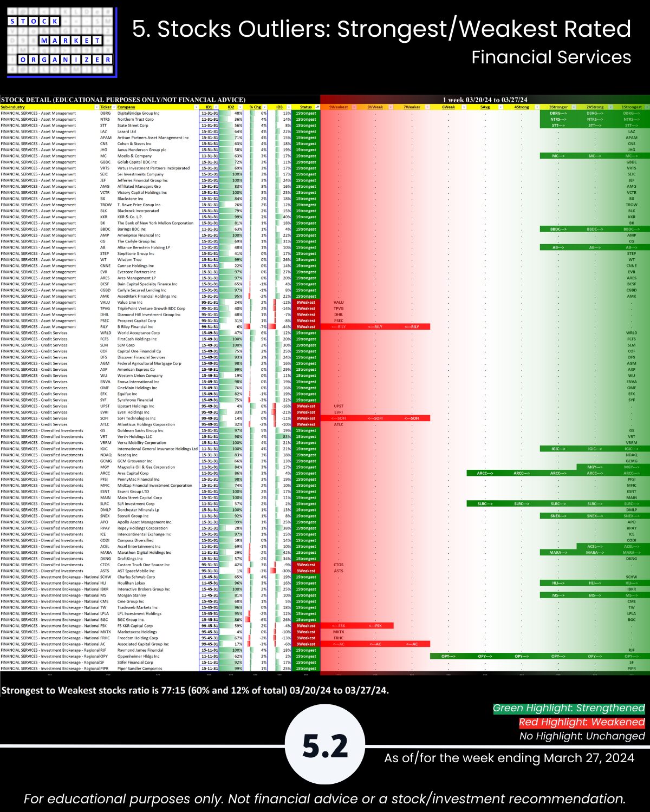Open the 4Strong column filter arrow
Viewport: 650px width, 812px height.
coord(537,107)
